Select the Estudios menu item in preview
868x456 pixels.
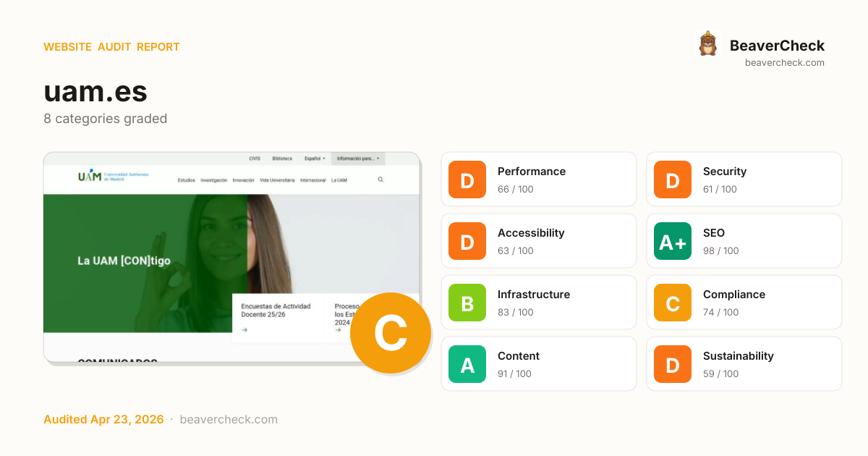coord(187,180)
